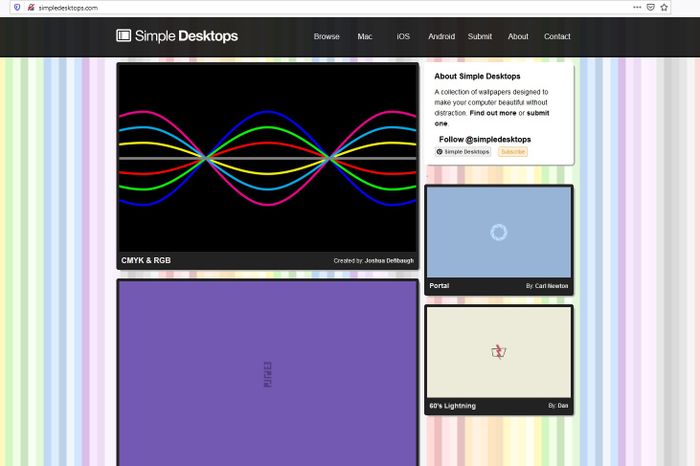The image size is (700, 466).
Task: Follow the "Find out more" link
Action: [x=493, y=113]
